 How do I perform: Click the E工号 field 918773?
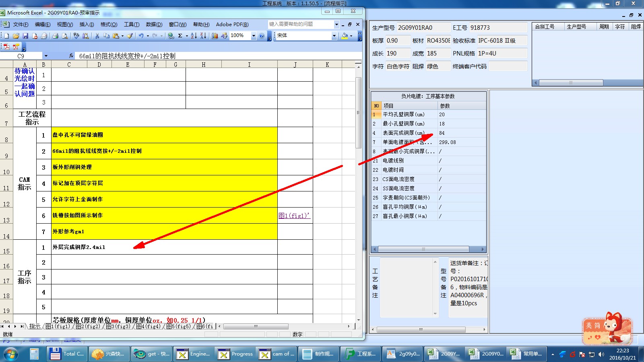pyautogui.click(x=498, y=28)
